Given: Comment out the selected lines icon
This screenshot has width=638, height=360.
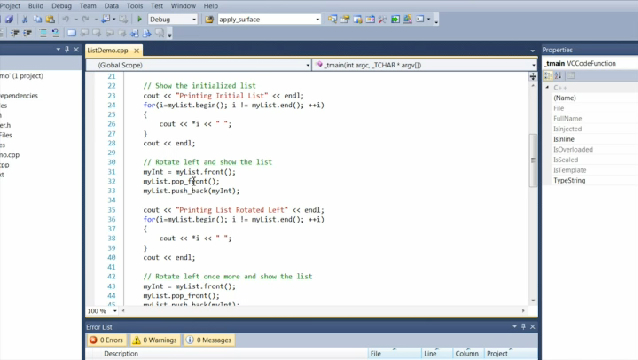Looking at the screenshot, I should (x=43, y=33).
